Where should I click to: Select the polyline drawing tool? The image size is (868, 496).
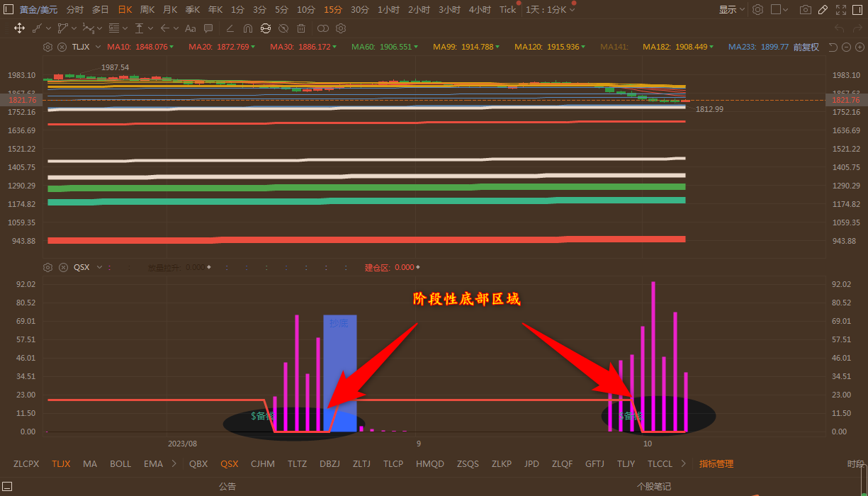tap(63, 28)
